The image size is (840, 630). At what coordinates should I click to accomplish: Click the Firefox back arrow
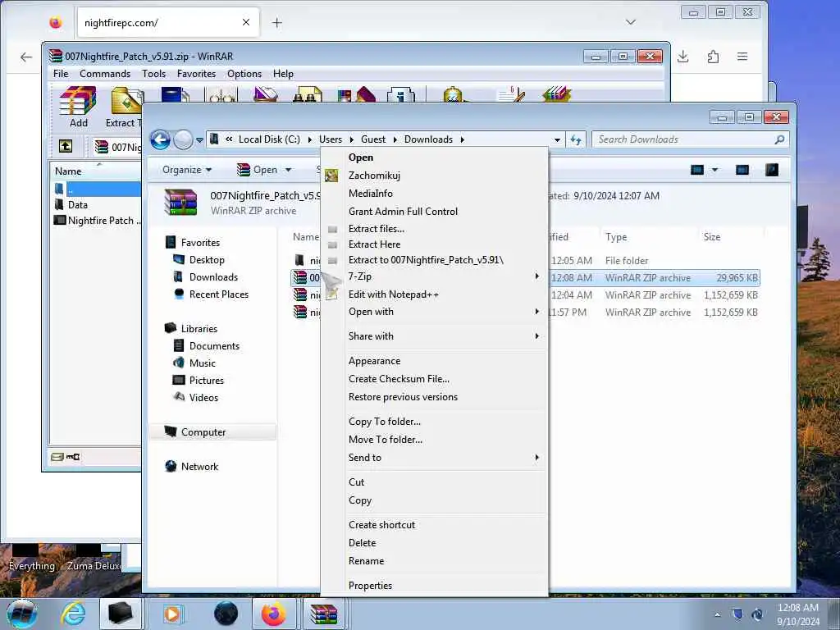pos(25,57)
